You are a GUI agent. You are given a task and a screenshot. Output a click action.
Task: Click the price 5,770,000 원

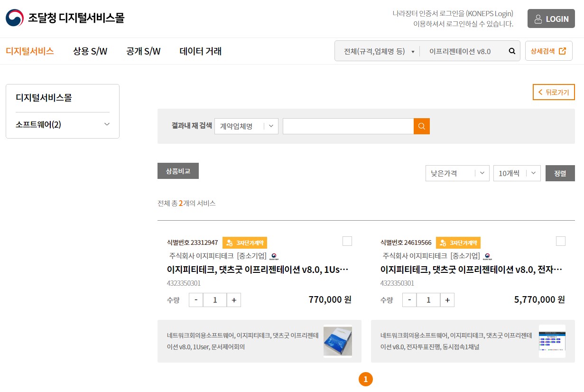[x=540, y=299]
